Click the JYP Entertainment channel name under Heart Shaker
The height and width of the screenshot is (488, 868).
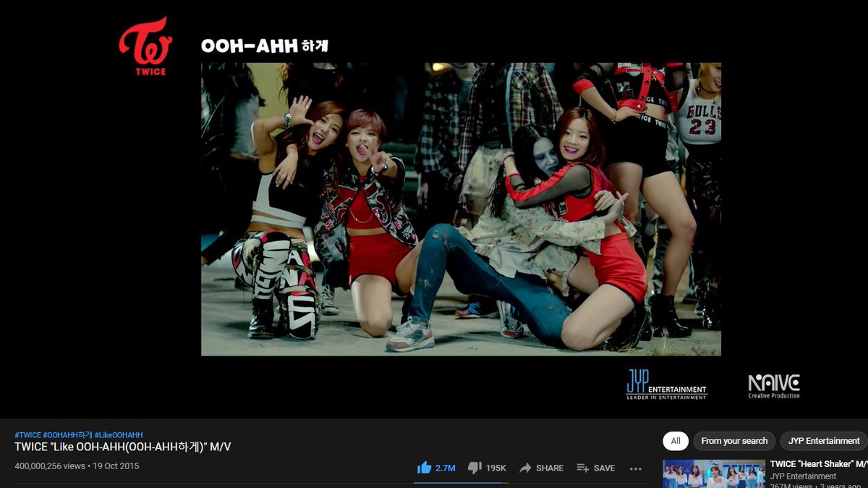tap(803, 476)
